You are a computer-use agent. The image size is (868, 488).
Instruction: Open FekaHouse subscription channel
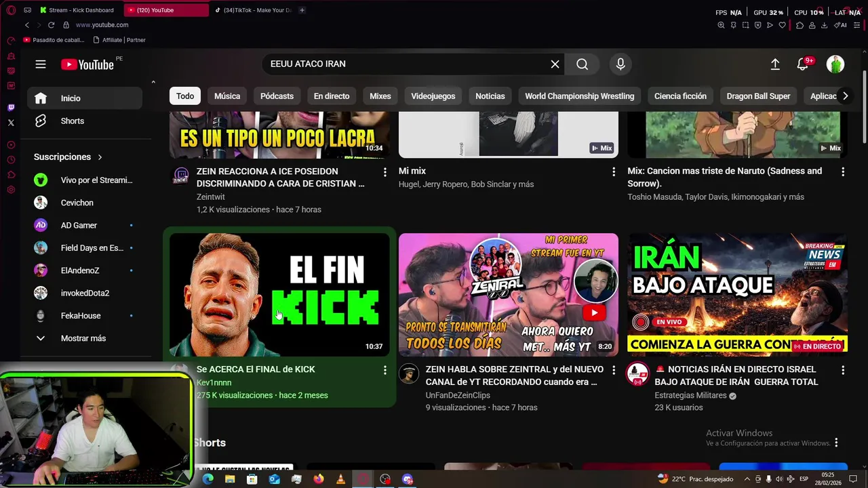point(85,316)
